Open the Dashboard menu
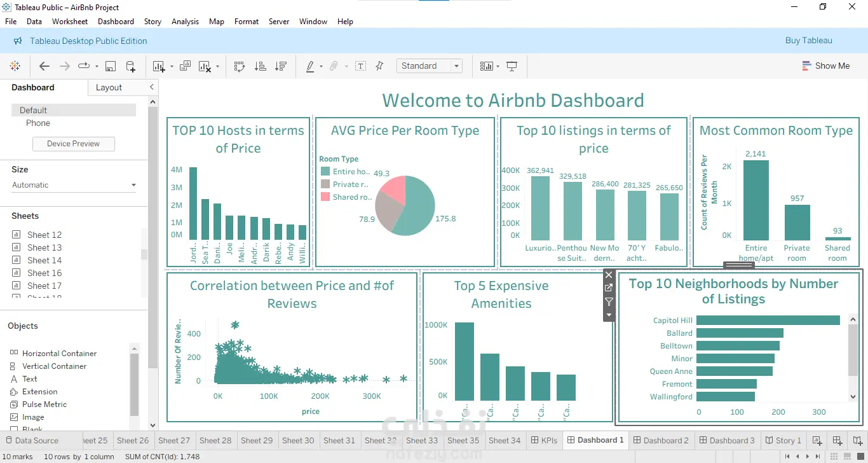Viewport: 868px width, 463px height. pyautogui.click(x=116, y=22)
